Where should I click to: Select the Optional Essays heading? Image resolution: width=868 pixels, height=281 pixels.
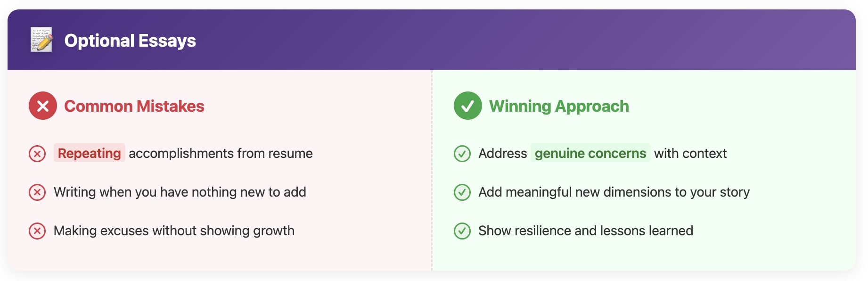130,41
